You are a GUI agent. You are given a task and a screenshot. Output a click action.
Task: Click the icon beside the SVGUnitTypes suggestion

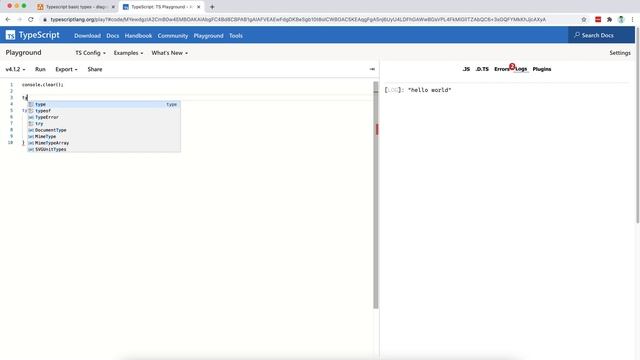pos(31,149)
